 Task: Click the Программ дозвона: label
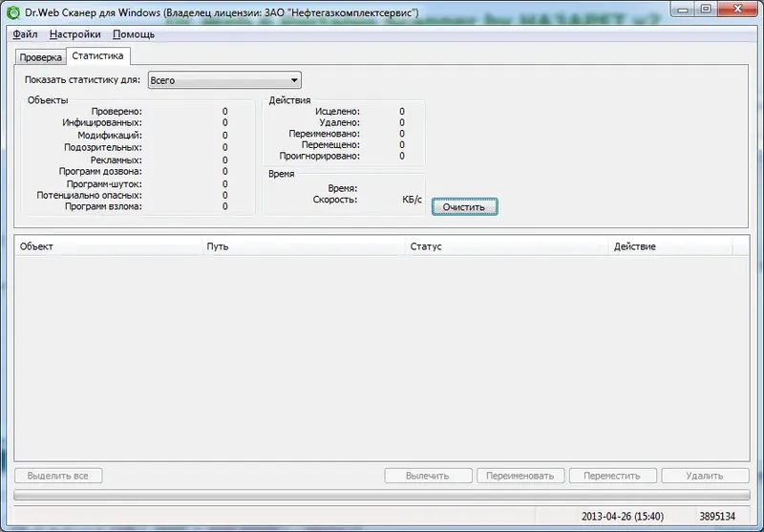tap(100, 172)
